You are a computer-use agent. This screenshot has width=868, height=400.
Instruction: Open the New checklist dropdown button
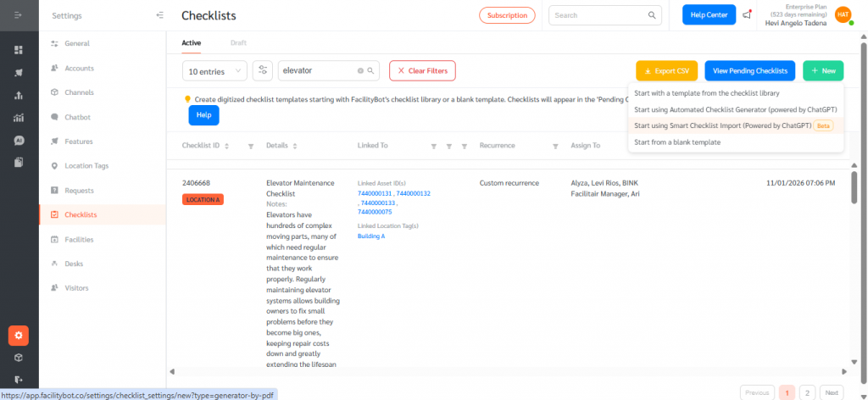(822, 70)
